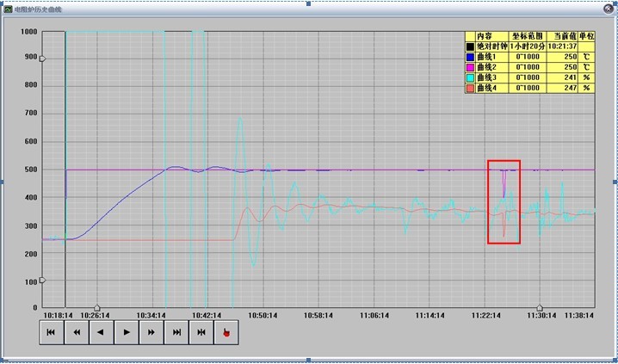Click the lower Y-axis marker near 100
The image size is (618, 364).
point(43,280)
